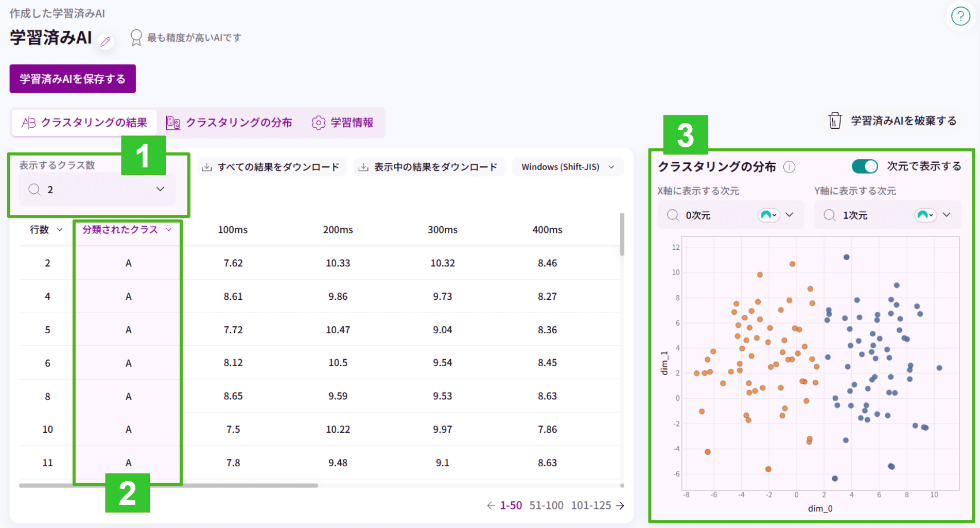Select the cell with value 7.62

coord(233,263)
